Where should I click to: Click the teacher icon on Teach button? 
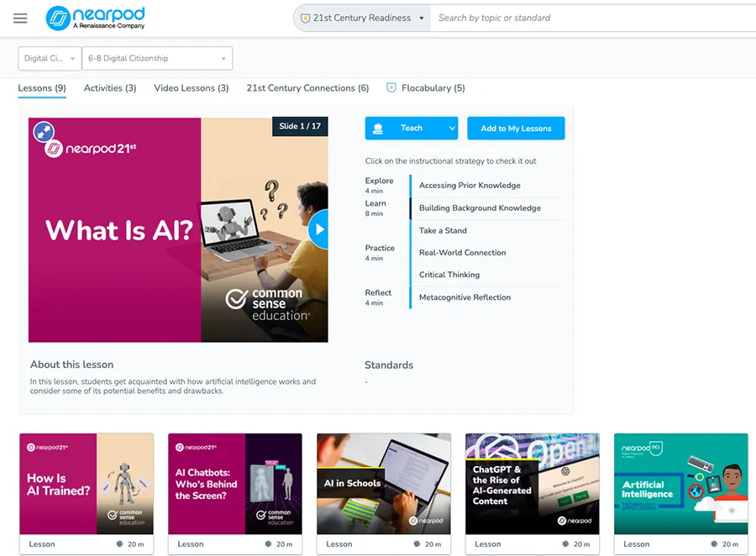click(x=378, y=129)
